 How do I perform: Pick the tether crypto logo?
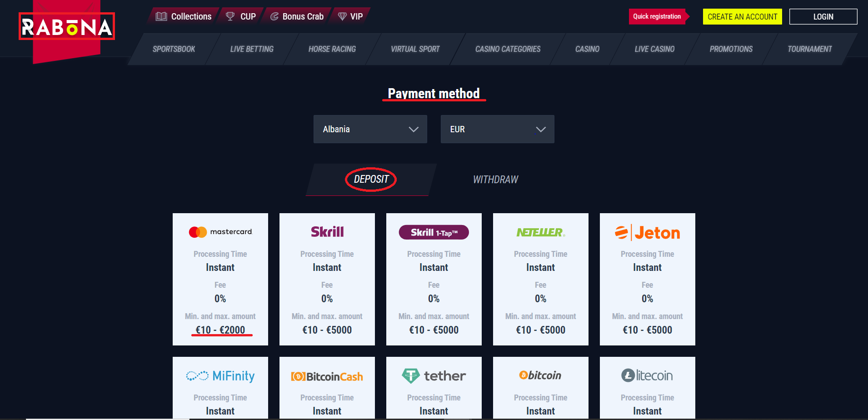pyautogui.click(x=434, y=376)
